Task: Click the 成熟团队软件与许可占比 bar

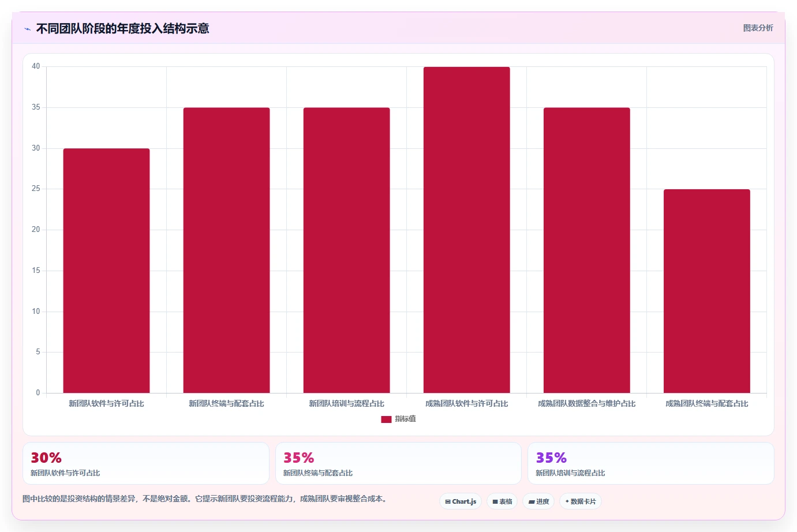Action: click(x=466, y=230)
